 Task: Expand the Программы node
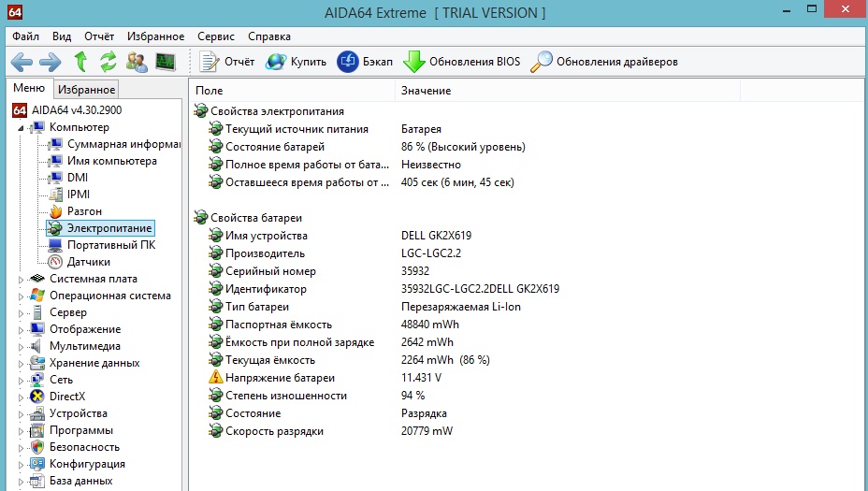tap(21, 431)
